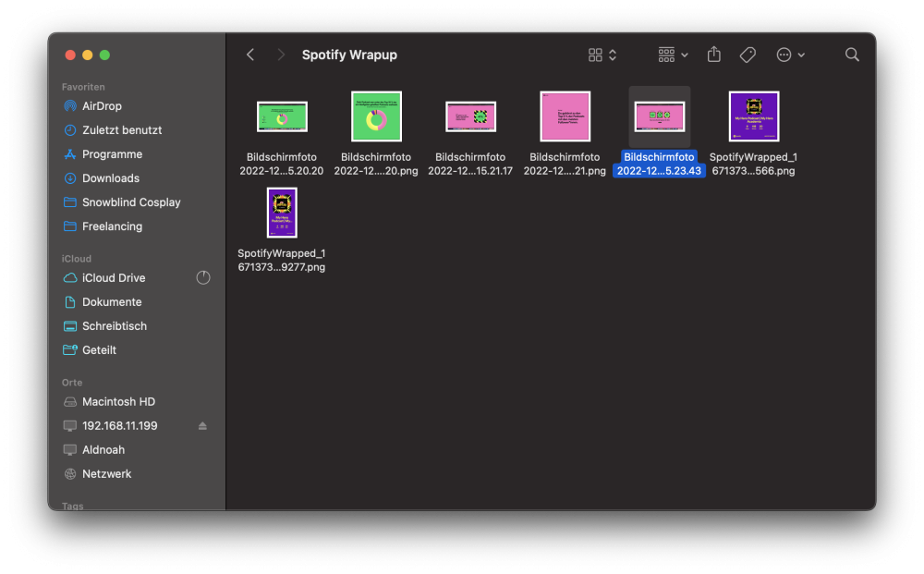Select the Bildschirmfoto 2022-12...5.20.20 thumbnail

point(282,116)
